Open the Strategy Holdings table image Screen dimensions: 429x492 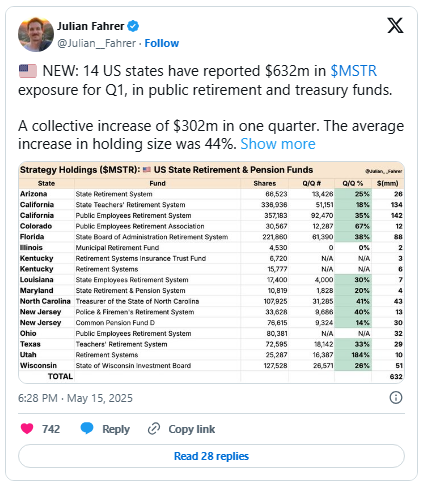pos(211,272)
